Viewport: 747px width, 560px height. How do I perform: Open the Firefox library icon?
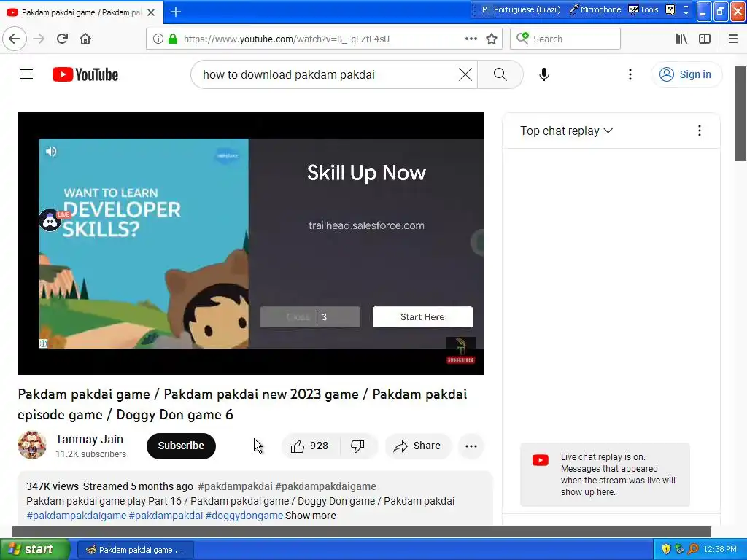[681, 39]
